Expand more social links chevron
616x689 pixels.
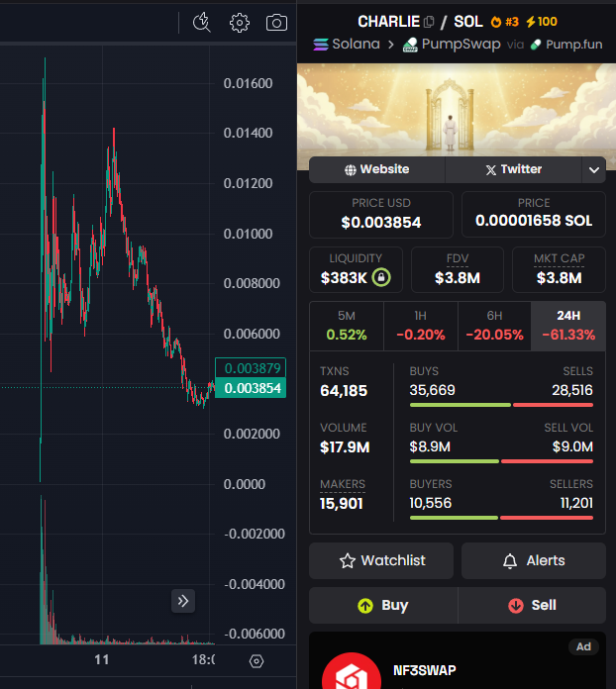[594, 169]
